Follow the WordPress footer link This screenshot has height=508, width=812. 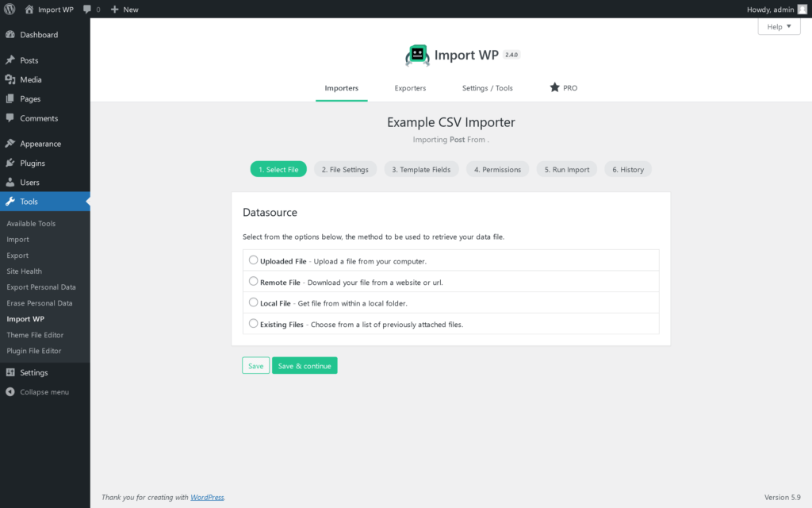pyautogui.click(x=207, y=497)
